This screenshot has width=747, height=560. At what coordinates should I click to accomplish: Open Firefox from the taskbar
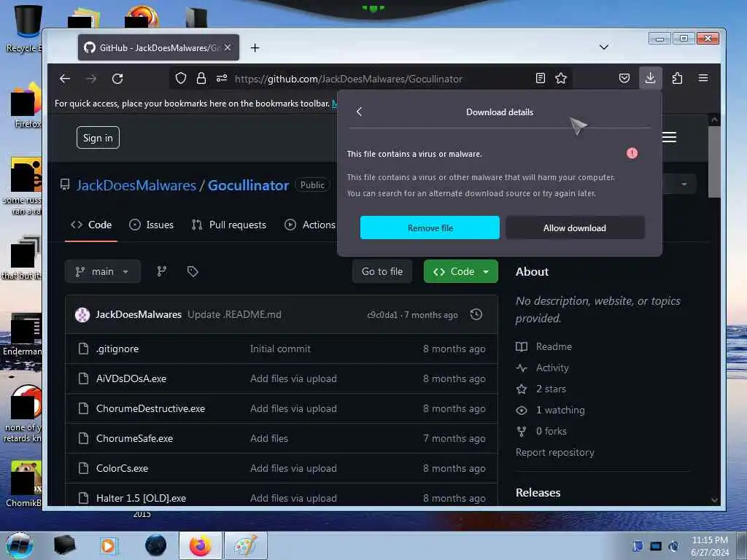[200, 545]
